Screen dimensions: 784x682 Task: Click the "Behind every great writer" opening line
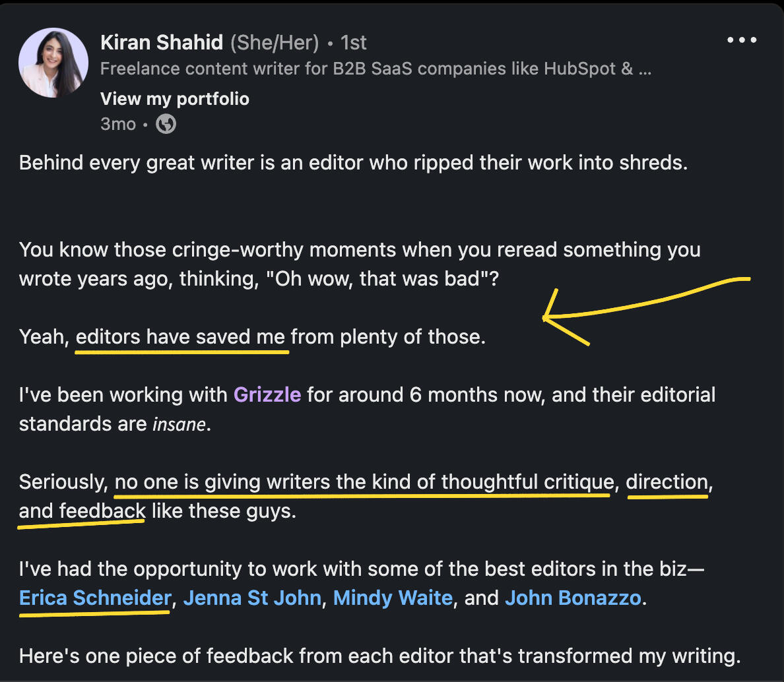[353, 163]
